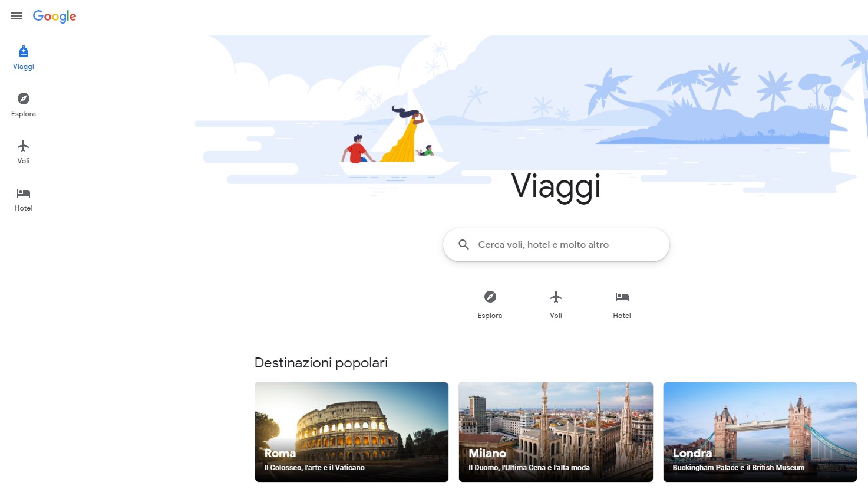This screenshot has width=868, height=489.
Task: Click the 'Buckingham Palace e il British Museum' caption
Action: click(x=738, y=468)
